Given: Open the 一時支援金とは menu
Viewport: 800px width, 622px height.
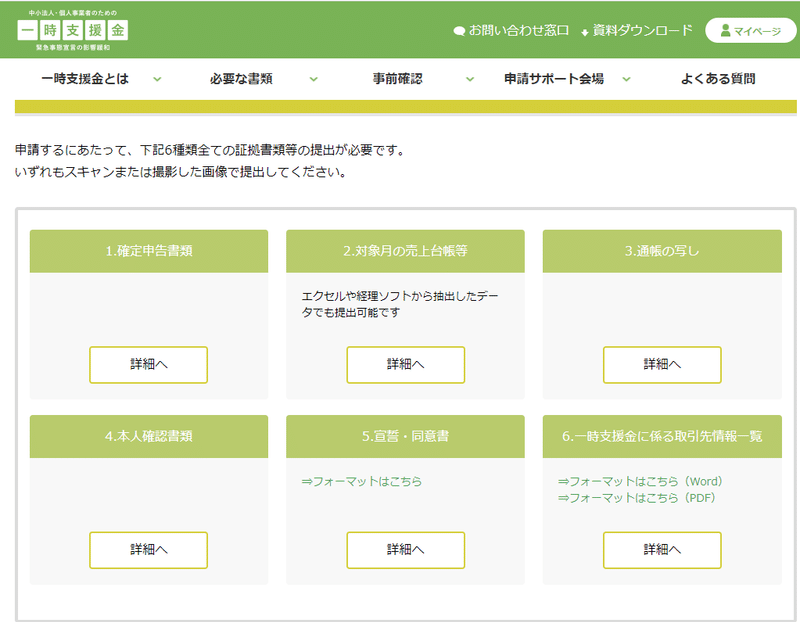Looking at the screenshot, I should click(x=85, y=79).
